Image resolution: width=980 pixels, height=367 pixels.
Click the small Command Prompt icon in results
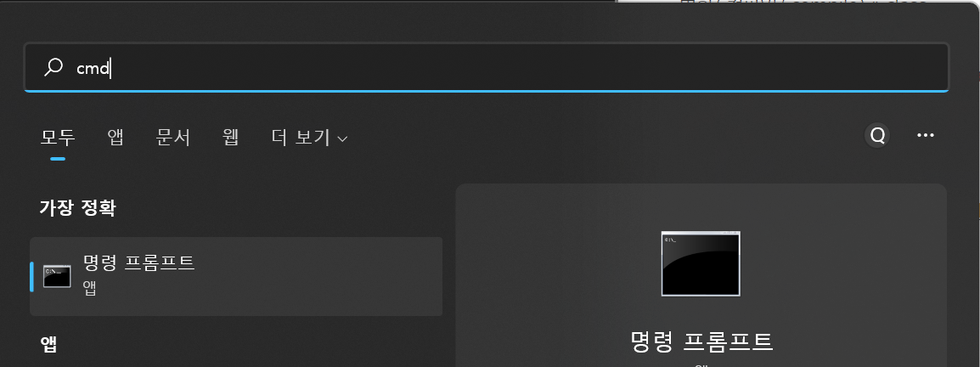pos(57,276)
